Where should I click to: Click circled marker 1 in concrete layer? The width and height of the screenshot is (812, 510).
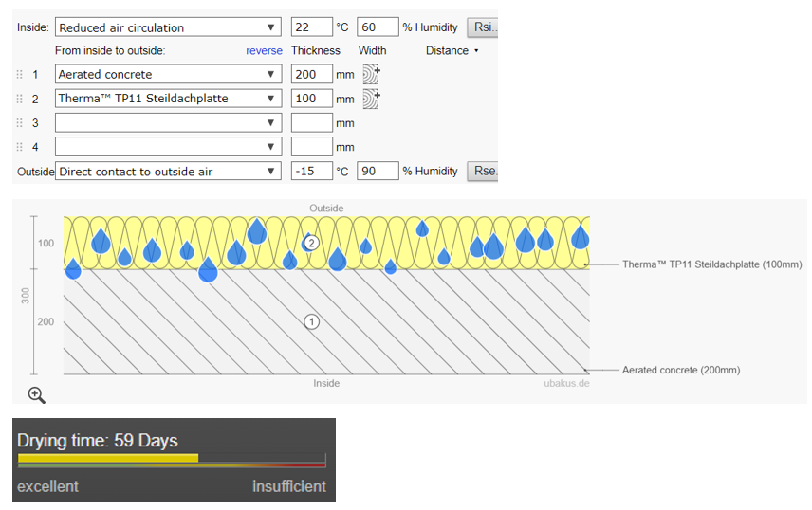coord(311,321)
